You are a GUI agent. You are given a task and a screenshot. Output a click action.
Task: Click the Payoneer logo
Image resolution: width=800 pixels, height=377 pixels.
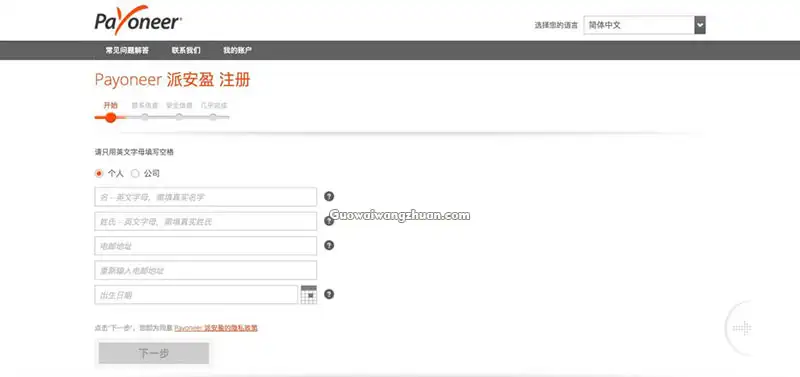pyautogui.click(x=138, y=20)
